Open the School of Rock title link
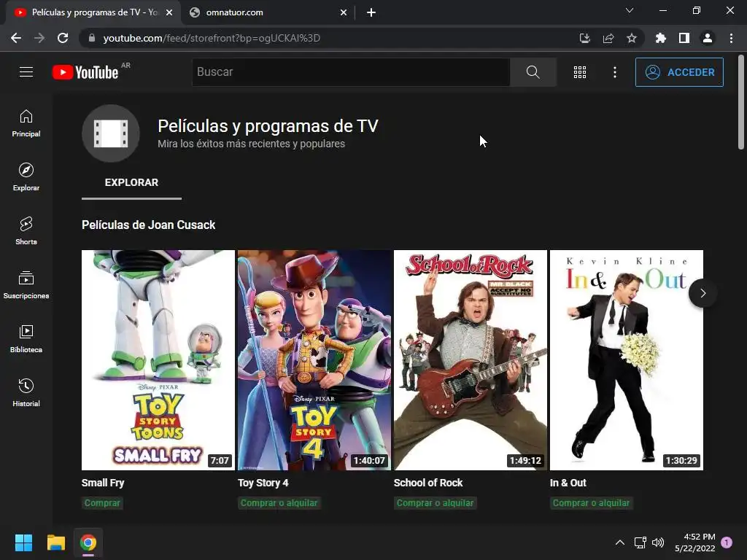The image size is (747, 560). click(428, 483)
